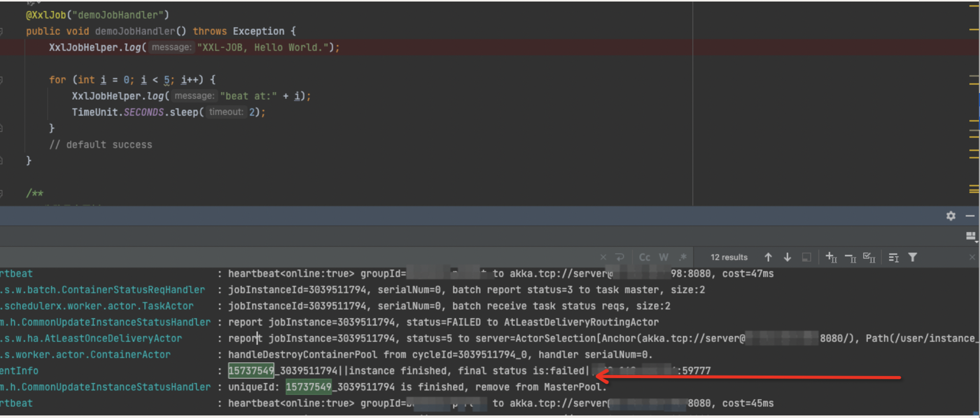
Task: Click the highlighted 15737549 in uniqueId line
Action: 309,387
